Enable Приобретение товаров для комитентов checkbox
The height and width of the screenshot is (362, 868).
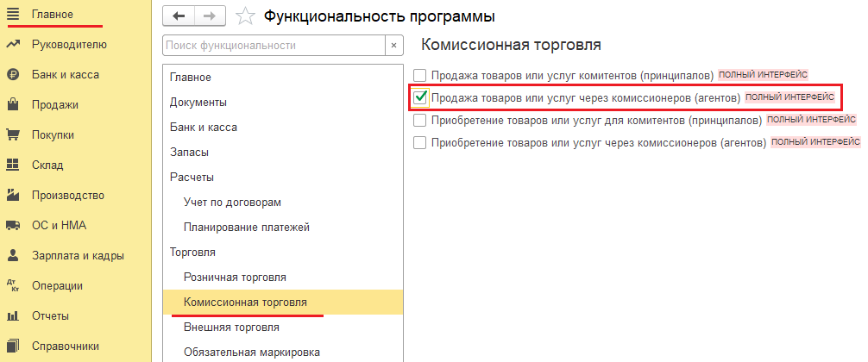420,120
